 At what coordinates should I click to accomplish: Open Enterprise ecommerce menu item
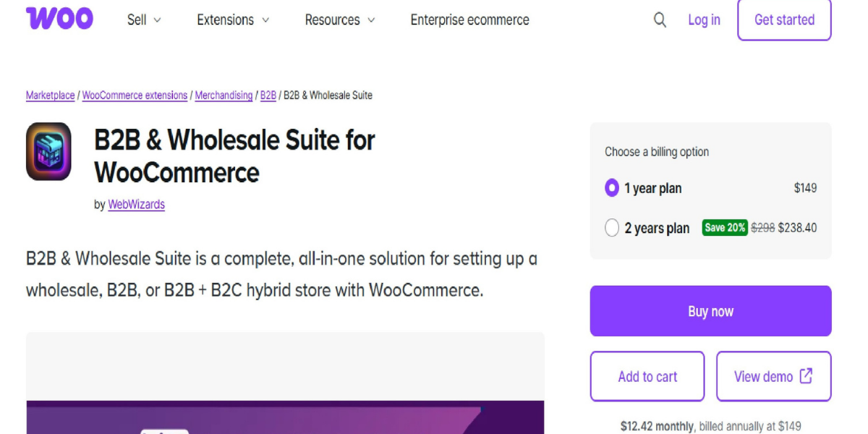[x=469, y=20]
